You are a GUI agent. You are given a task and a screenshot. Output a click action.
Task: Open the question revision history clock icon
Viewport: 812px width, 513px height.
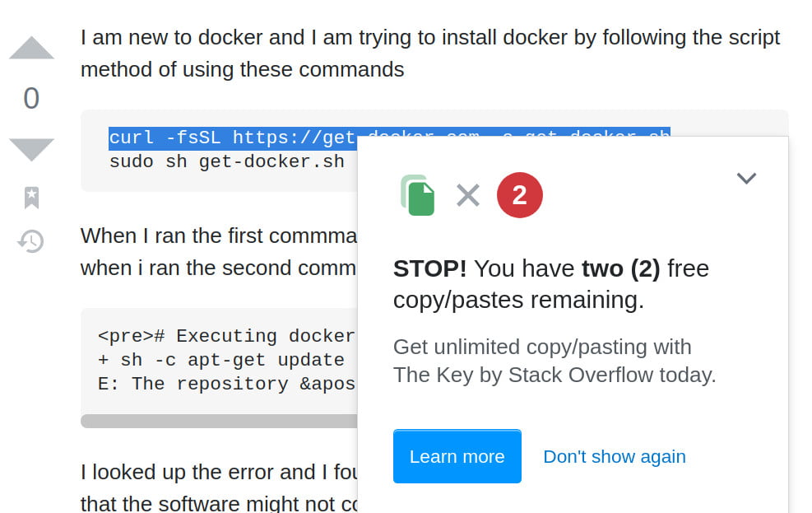30,241
